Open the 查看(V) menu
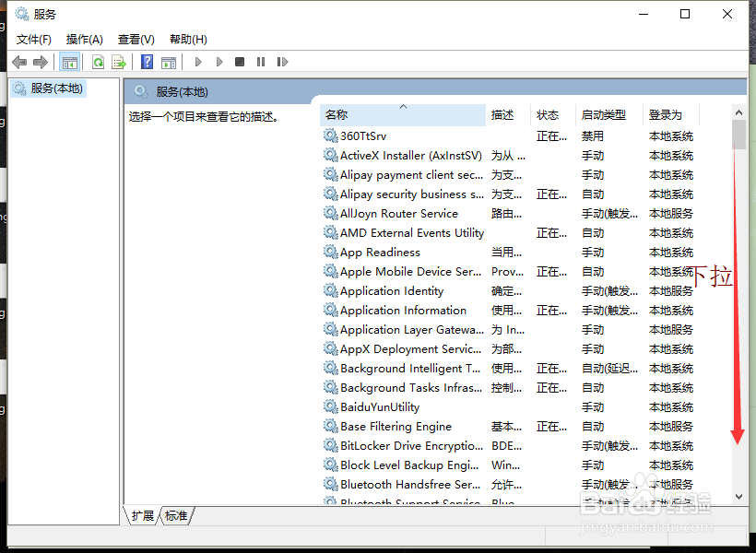 point(136,39)
